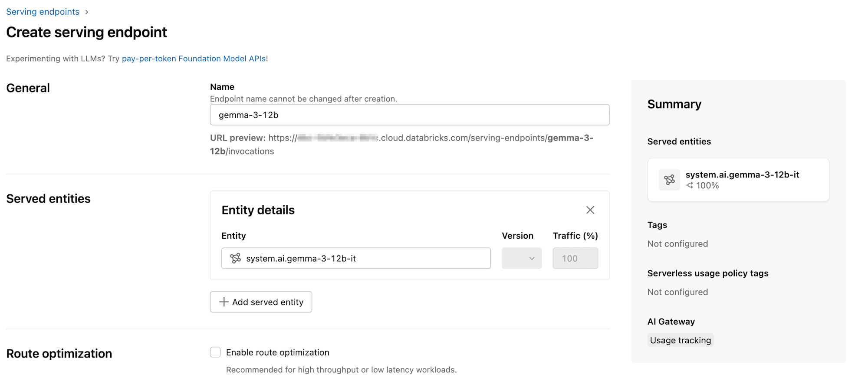Open the Version dropdown

point(521,258)
